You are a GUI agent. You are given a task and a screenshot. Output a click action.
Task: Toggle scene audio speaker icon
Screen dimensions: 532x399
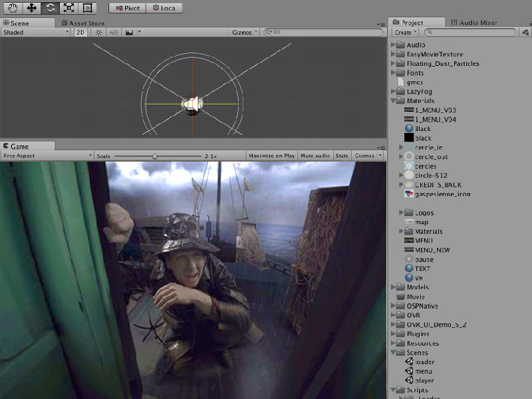point(113,32)
